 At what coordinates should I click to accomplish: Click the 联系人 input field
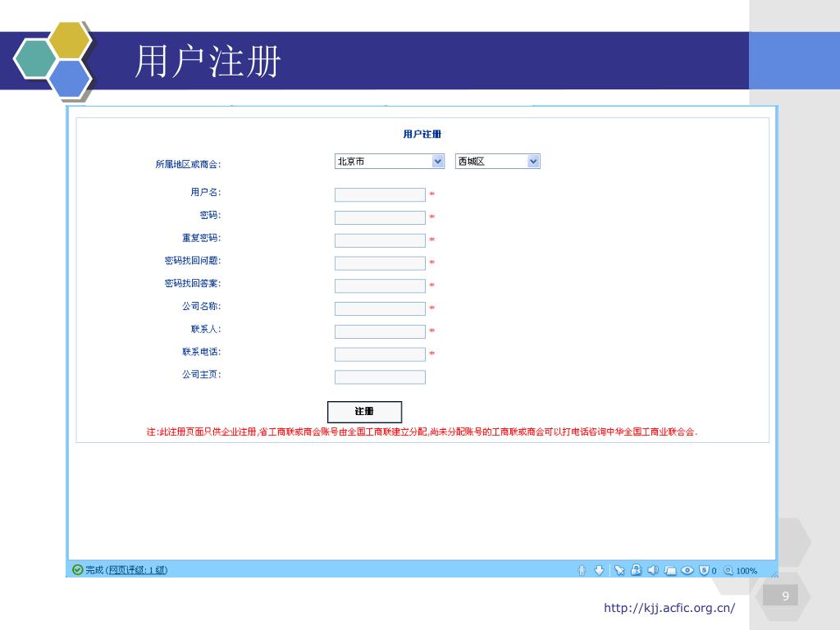coord(380,331)
